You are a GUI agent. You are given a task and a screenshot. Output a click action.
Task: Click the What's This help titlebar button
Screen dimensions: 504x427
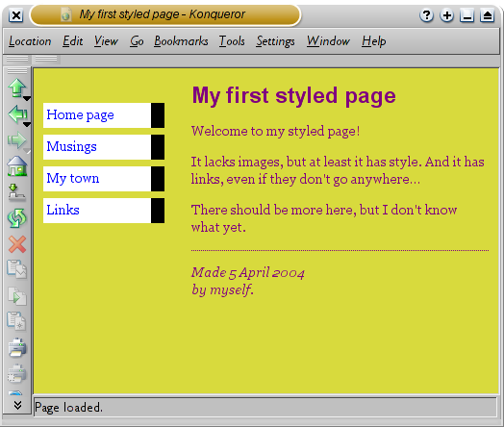(x=426, y=15)
